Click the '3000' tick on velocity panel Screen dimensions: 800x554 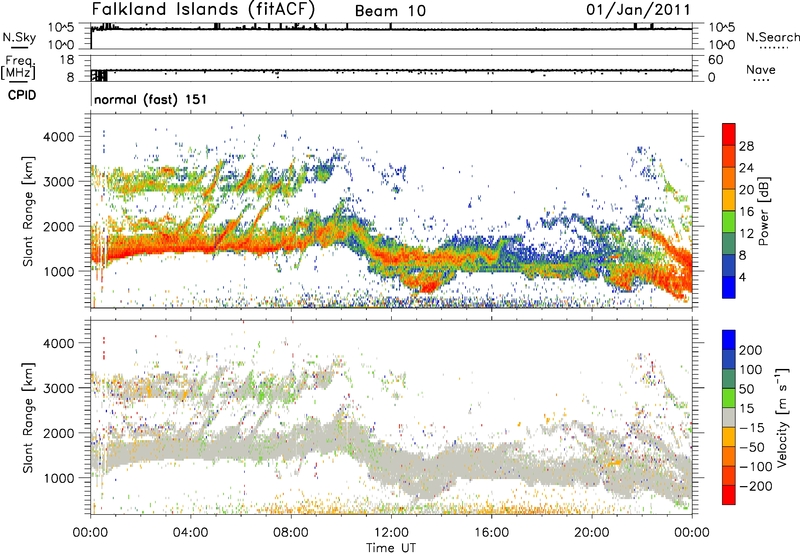(59, 388)
